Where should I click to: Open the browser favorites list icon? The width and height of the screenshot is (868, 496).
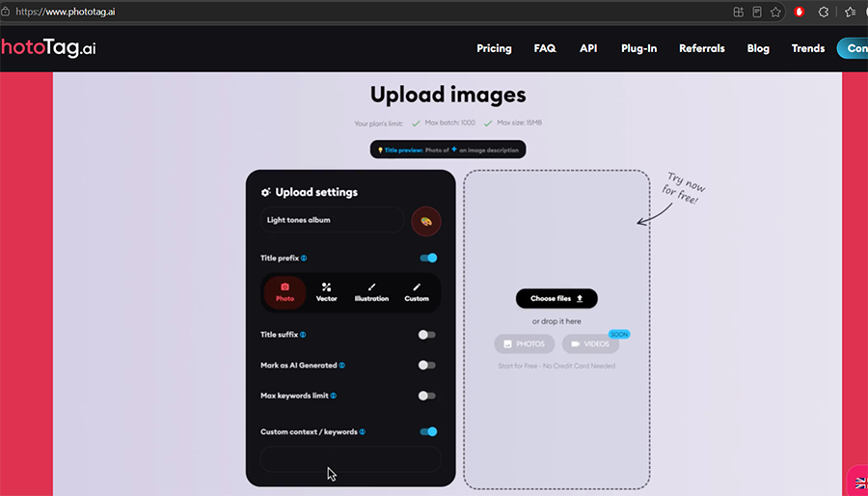pos(851,13)
